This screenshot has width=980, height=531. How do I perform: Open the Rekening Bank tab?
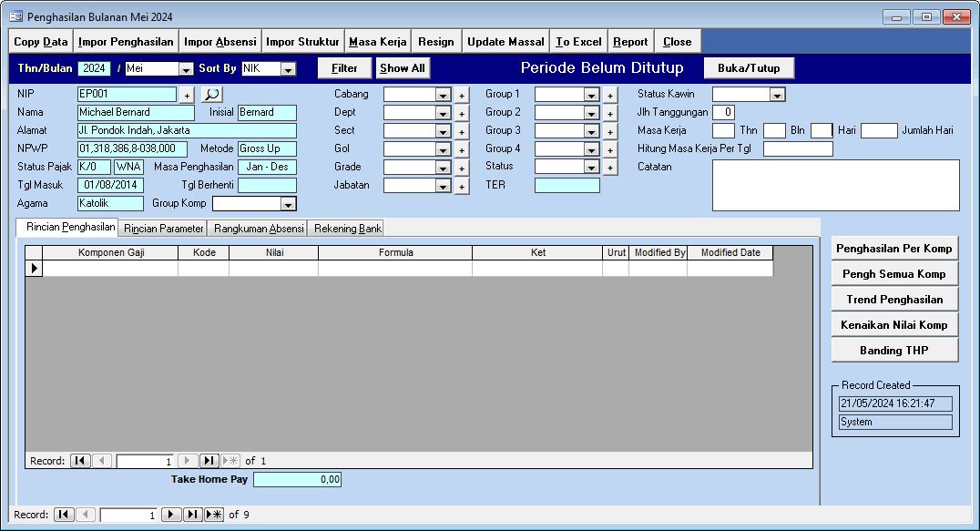tap(348, 229)
